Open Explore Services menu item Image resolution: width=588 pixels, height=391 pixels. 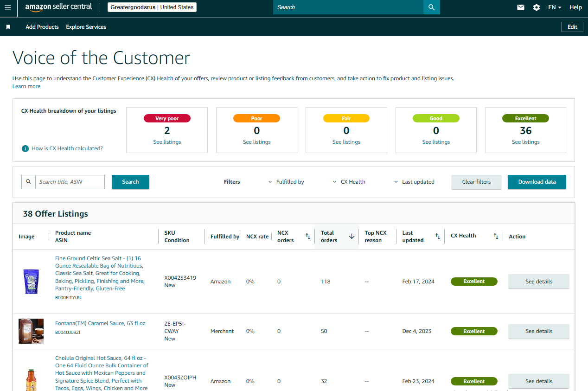tap(86, 27)
